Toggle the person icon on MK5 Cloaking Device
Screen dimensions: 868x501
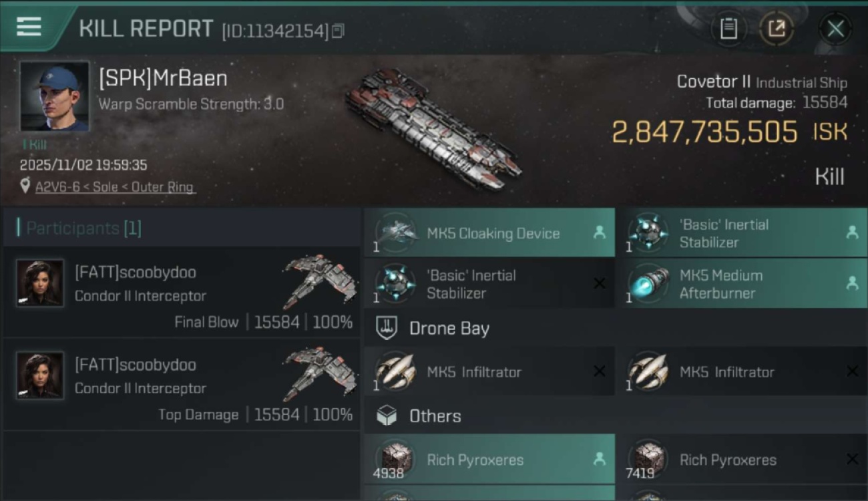tap(599, 232)
